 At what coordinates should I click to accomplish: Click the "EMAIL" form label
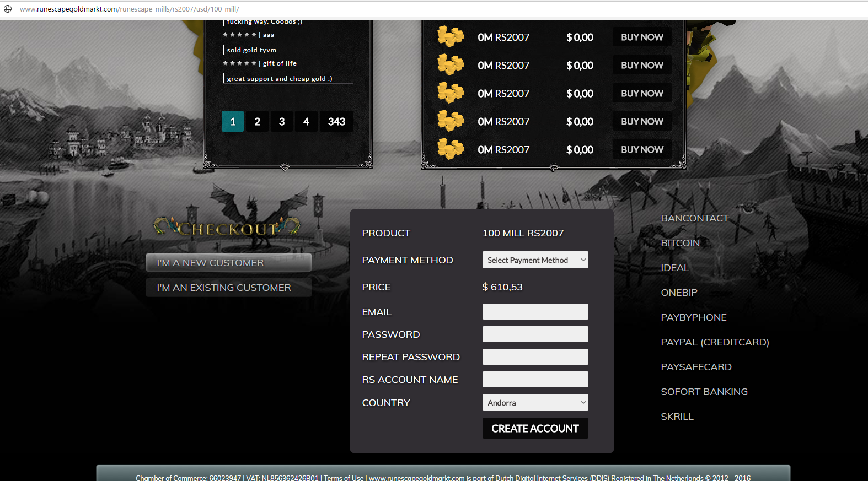[377, 312]
